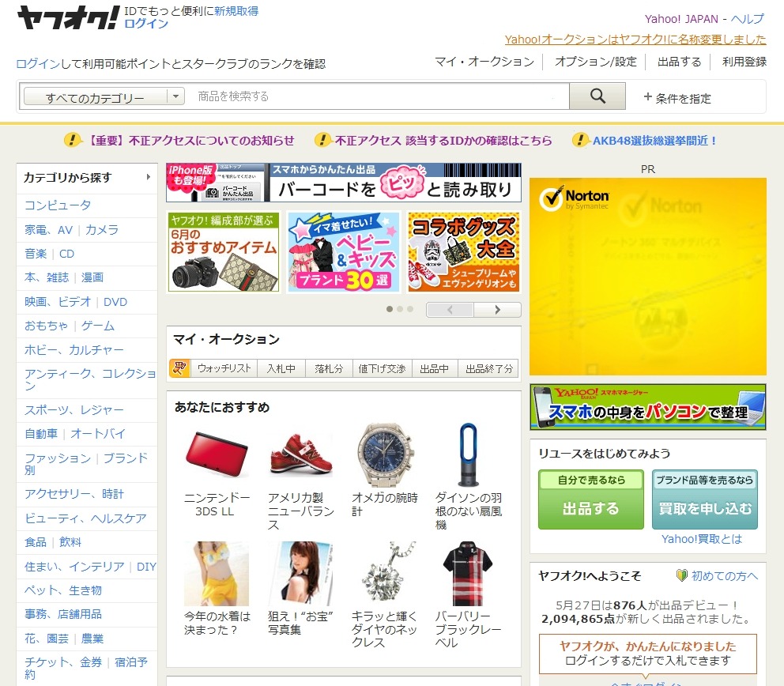Open the すべてのカテゴリー dropdown
784x686 pixels.
[x=104, y=96]
